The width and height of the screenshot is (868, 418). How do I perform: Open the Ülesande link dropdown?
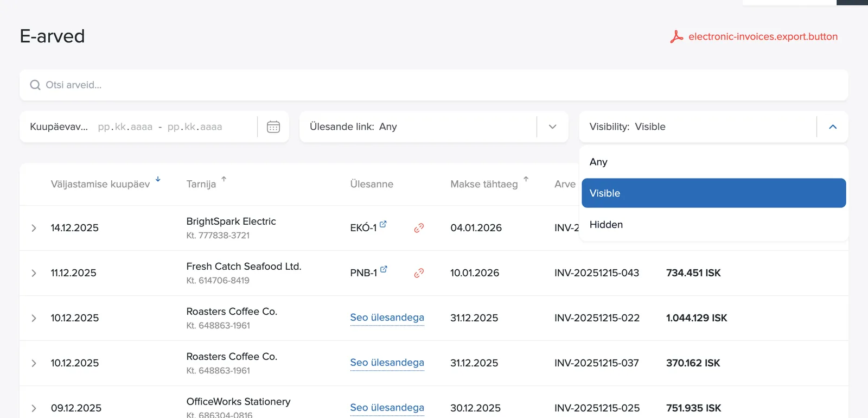coord(434,126)
